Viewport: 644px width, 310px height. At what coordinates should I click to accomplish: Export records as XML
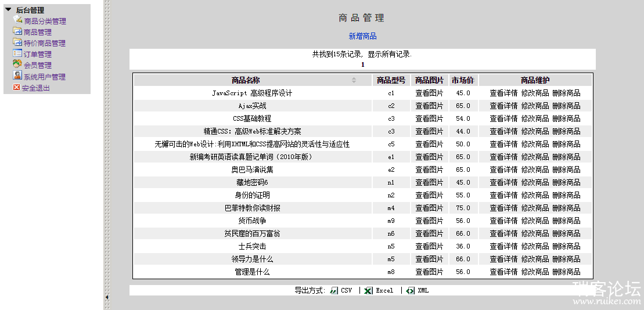click(423, 291)
